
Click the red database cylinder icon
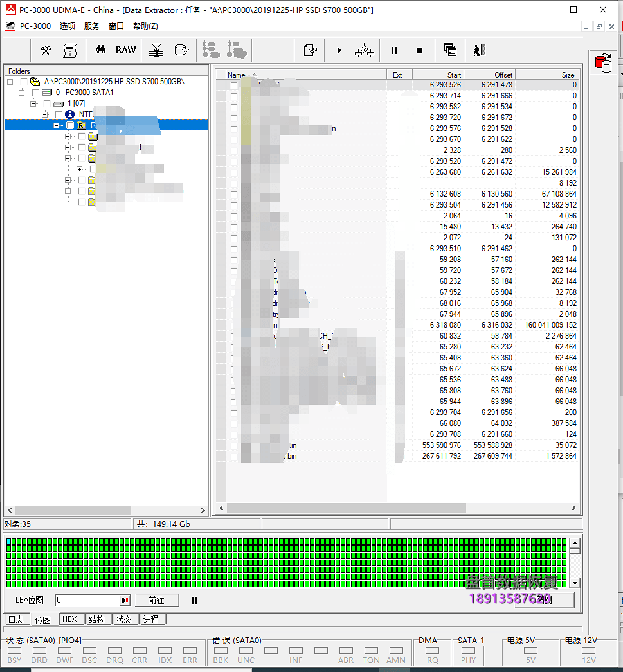coord(604,63)
